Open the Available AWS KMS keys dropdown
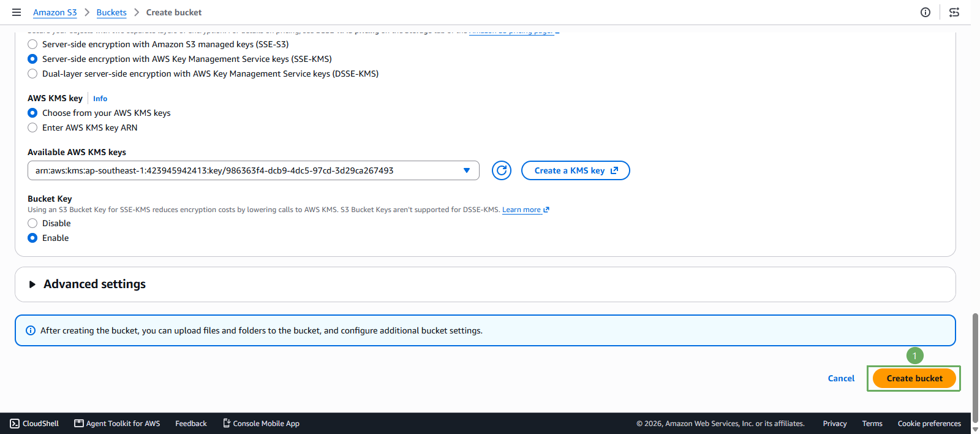Image resolution: width=980 pixels, height=434 pixels. [x=253, y=170]
